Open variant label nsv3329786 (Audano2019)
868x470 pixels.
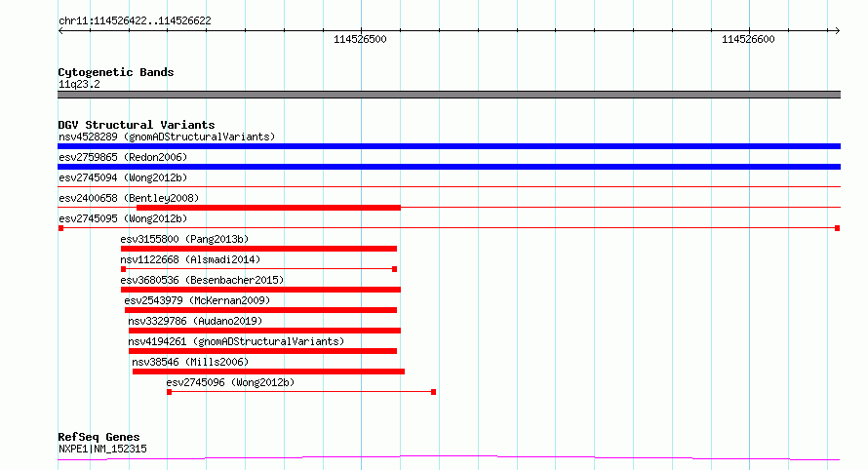(x=195, y=321)
